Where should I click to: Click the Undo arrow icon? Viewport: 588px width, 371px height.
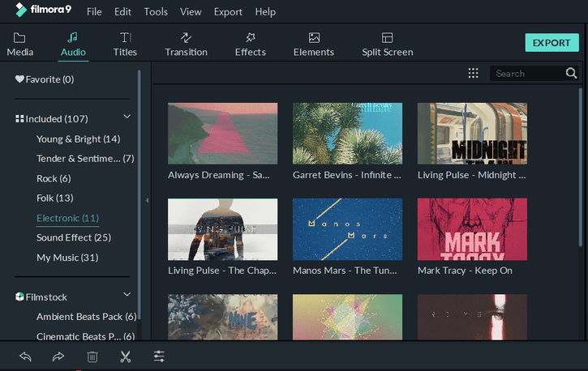click(25, 356)
